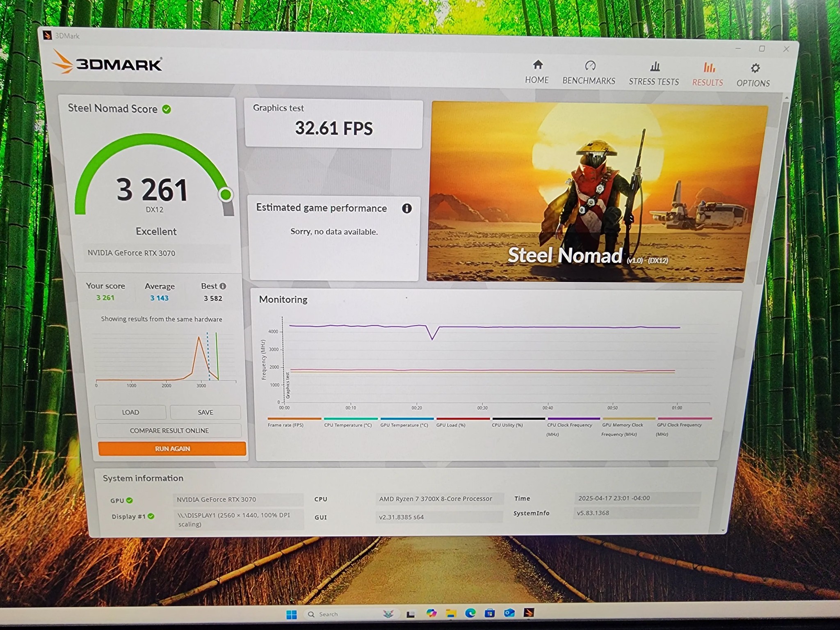
Task: Click the scroll-down arrow of the results scrollbar
Action: pos(723,530)
